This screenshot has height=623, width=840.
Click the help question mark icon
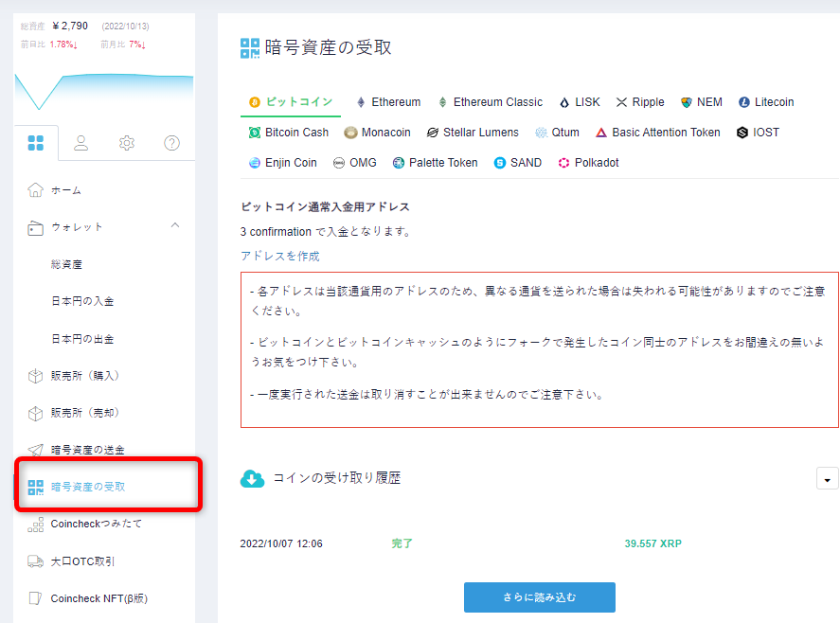tap(171, 143)
